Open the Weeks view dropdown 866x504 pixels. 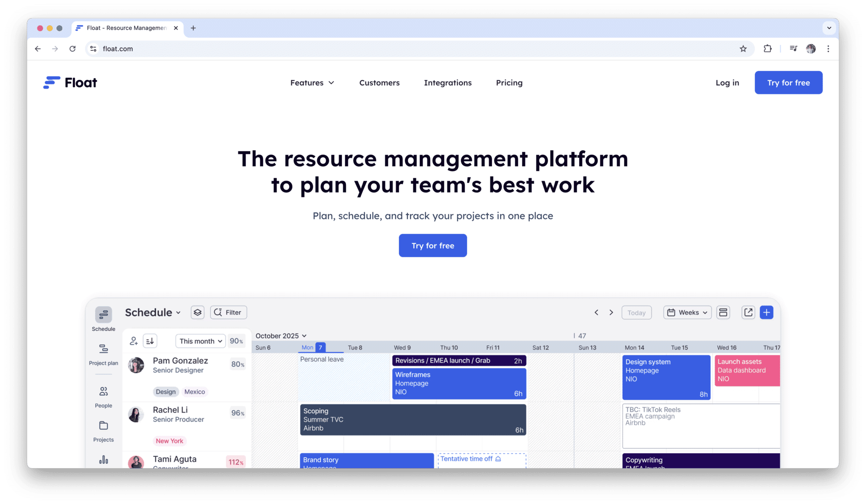687,313
